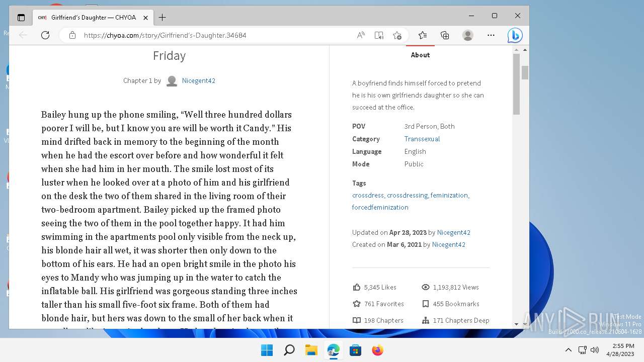Image resolution: width=644 pixels, height=362 pixels.
Task: Select the Girlfriend's Daughter — CHYOA tab
Action: (94, 18)
